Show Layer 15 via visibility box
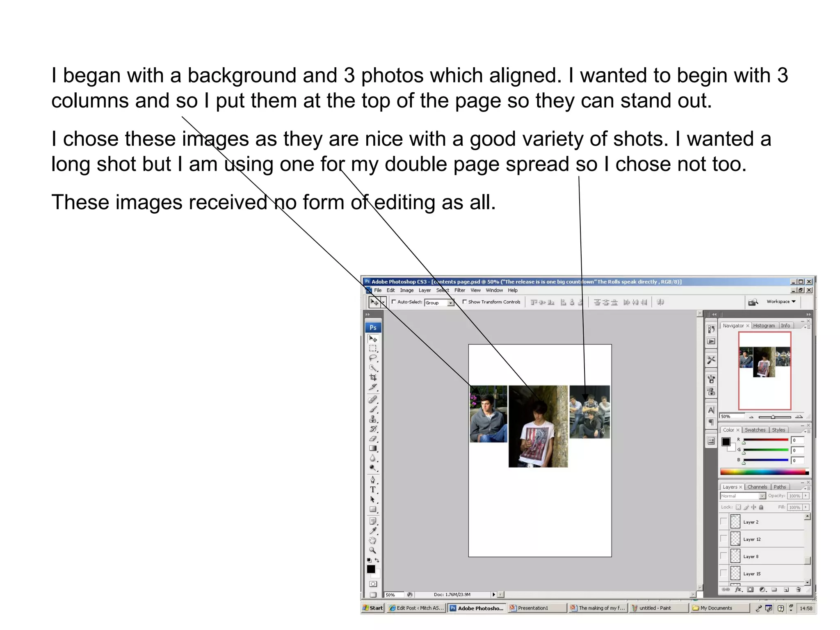This screenshot has height=630, width=840. coord(724,573)
